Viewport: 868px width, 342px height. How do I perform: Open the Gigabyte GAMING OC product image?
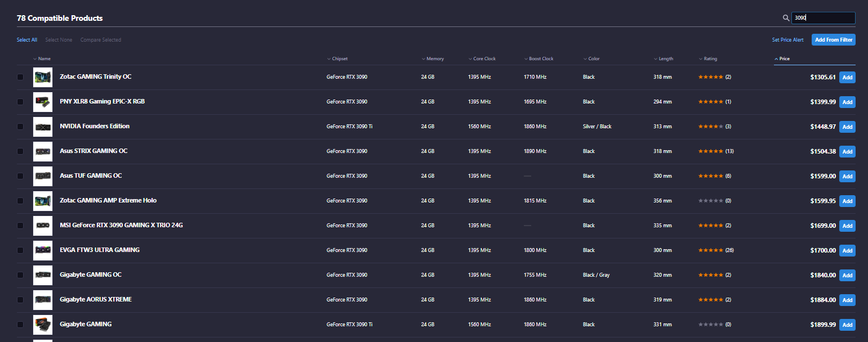tap(43, 275)
